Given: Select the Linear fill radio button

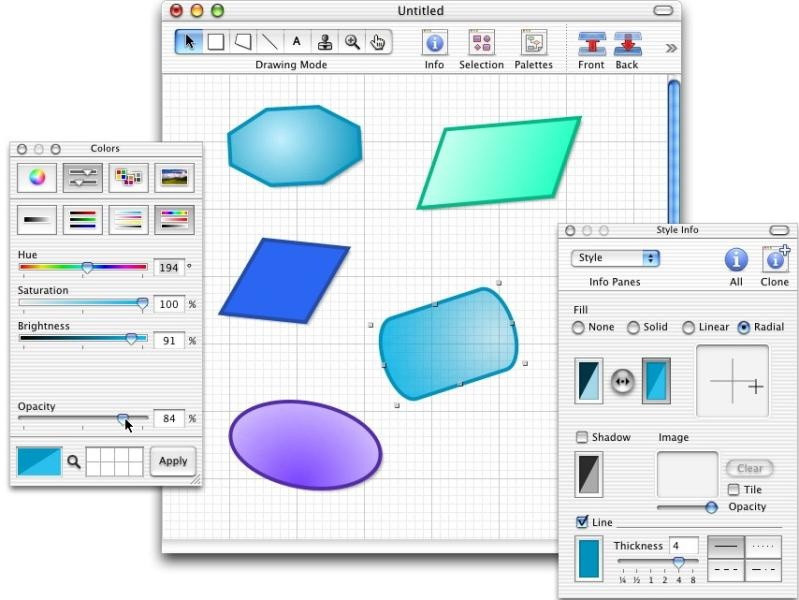Looking at the screenshot, I should pos(688,328).
